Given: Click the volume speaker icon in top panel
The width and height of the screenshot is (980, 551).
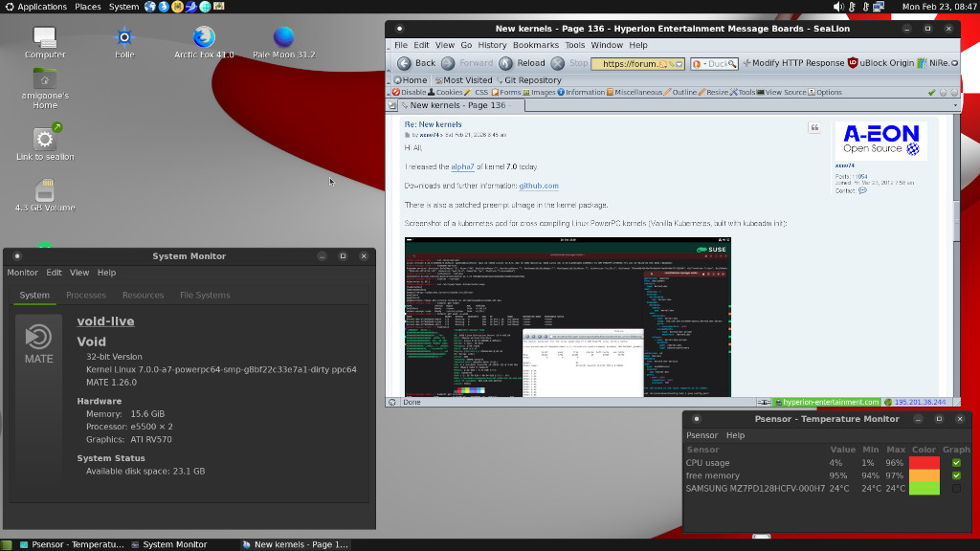Looking at the screenshot, I should tap(838, 7).
